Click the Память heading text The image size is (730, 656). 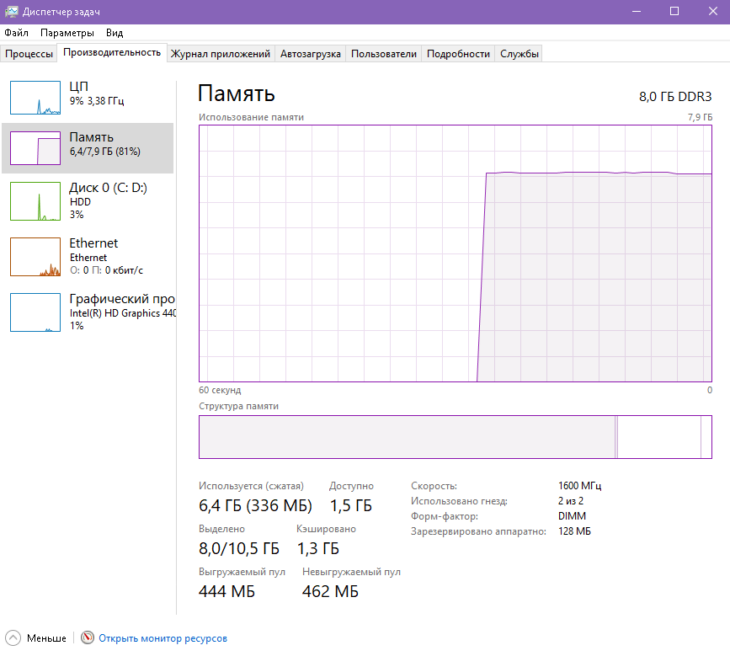[x=237, y=94]
